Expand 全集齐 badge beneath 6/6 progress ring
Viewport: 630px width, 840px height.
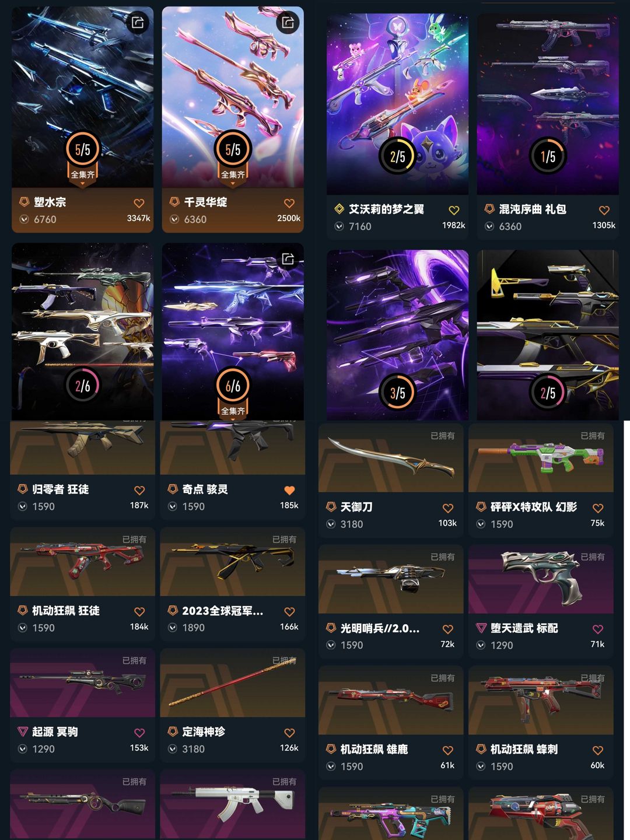(x=233, y=412)
